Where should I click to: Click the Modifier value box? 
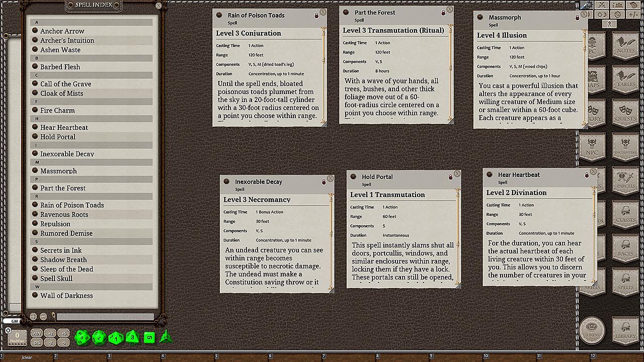click(17, 337)
